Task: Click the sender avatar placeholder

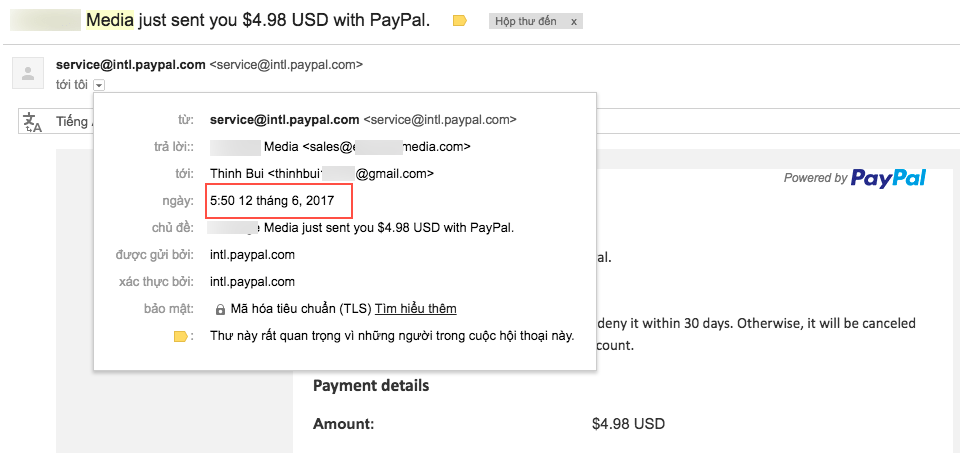Action: pos(28,73)
